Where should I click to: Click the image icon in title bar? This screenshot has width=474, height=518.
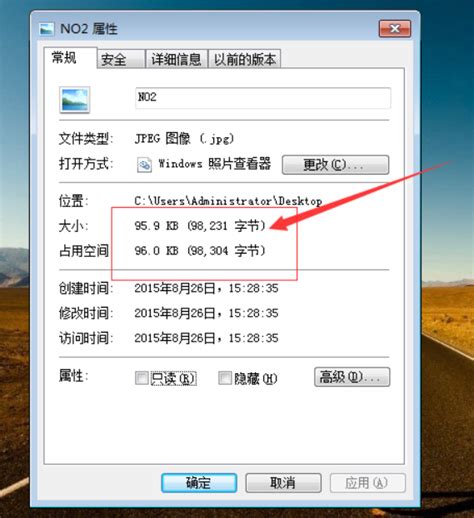[46, 29]
